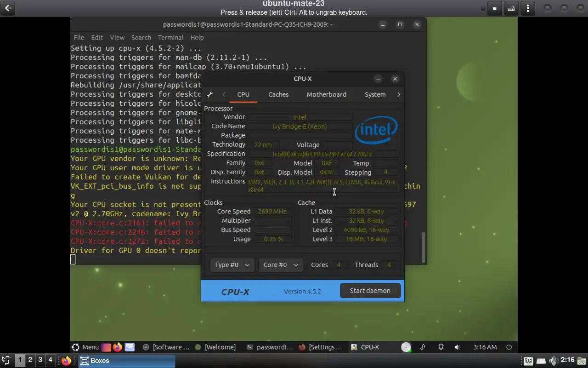The height and width of the screenshot is (368, 588).
Task: Switch to passwordi terminal in guest panel
Action: pos(270,347)
